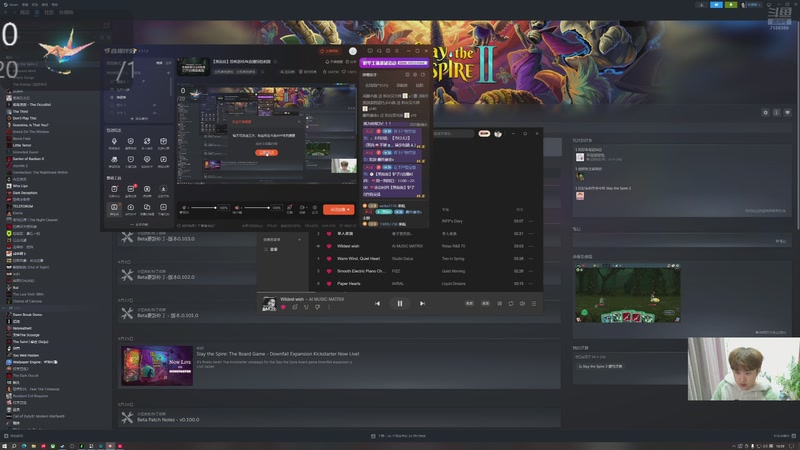Click the second icon in interactive tools row

click(131, 142)
